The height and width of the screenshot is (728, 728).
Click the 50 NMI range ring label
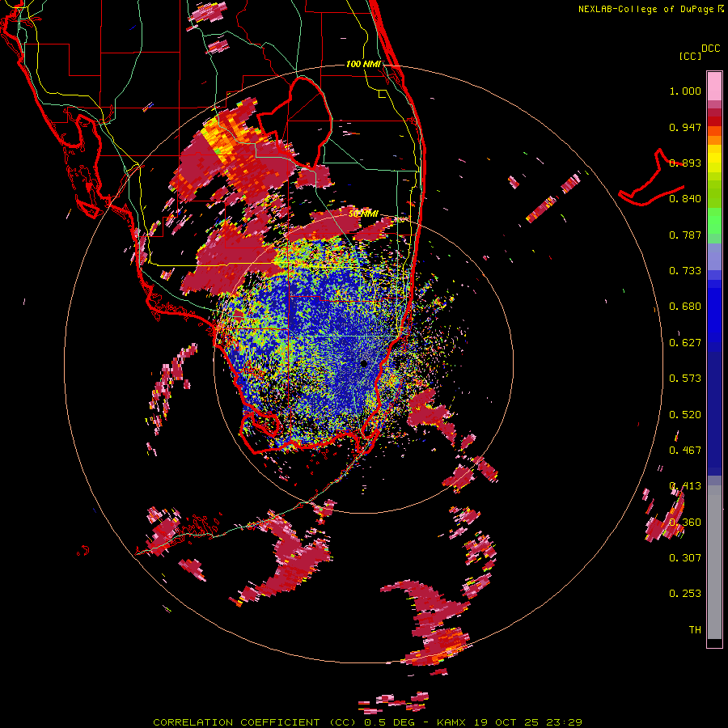tap(363, 214)
